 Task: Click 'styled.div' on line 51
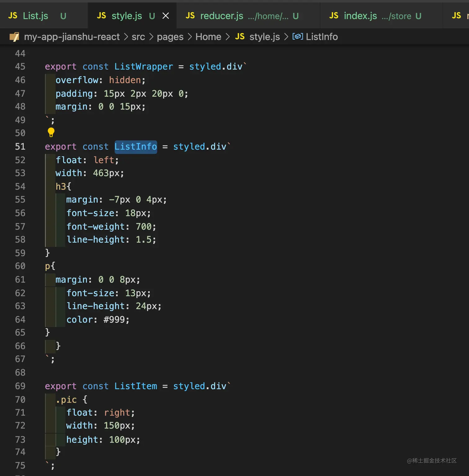pos(200,147)
